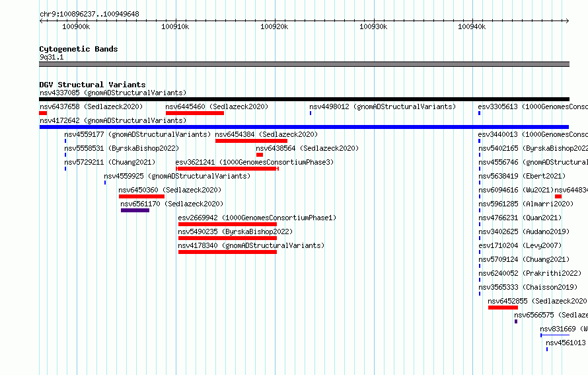This screenshot has width=588, height=375.
Task: Open the nsv6437658 (Sedlazeck2020) label
Action: tap(91, 106)
